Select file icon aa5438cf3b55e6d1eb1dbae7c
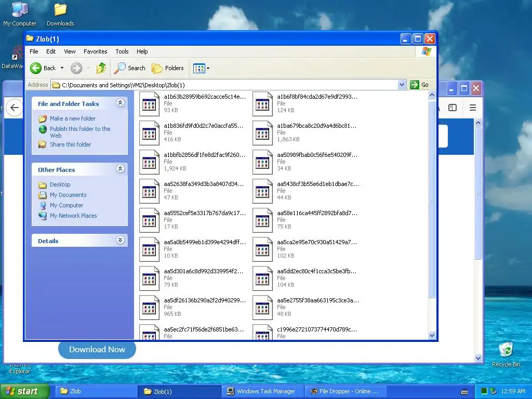This screenshot has height=399, width=532. tap(262, 191)
